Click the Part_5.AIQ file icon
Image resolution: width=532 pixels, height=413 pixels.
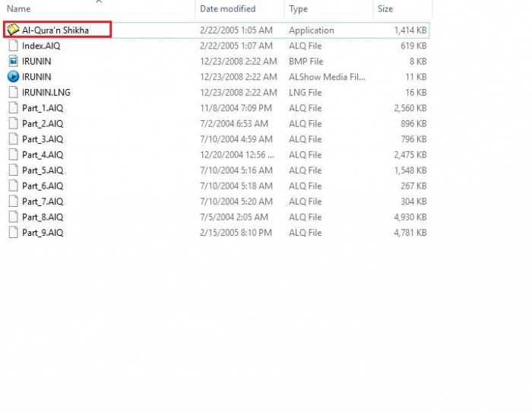(13, 170)
